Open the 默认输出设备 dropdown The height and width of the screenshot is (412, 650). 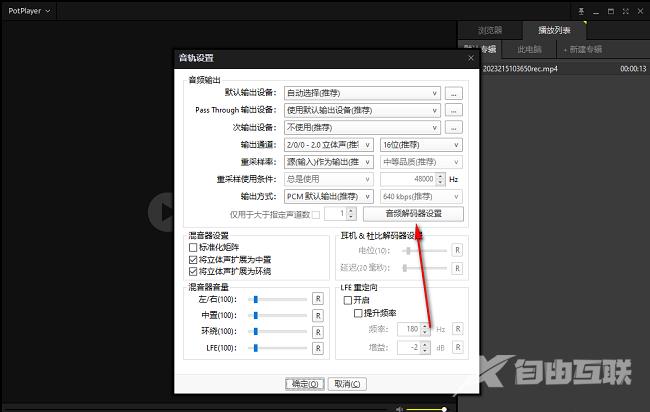tap(361, 93)
